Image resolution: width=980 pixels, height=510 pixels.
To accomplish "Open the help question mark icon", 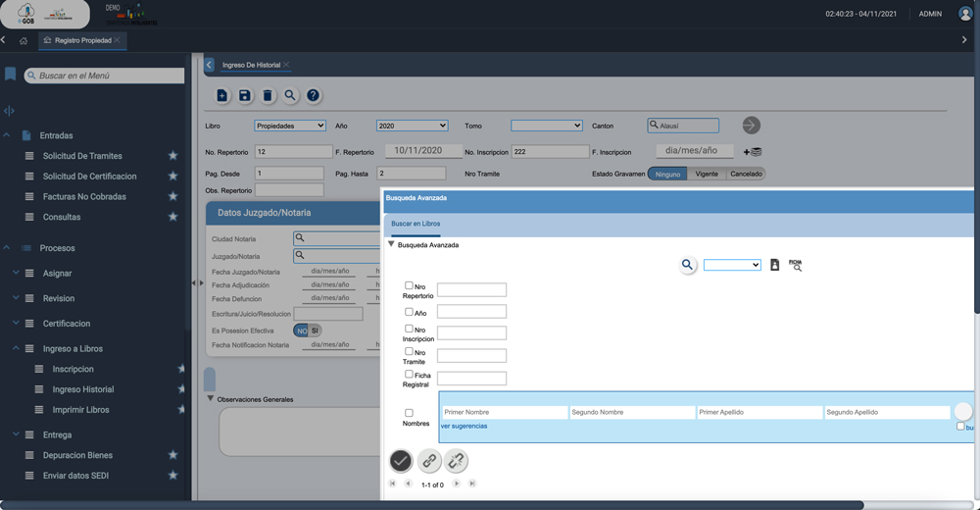I will pyautogui.click(x=314, y=96).
